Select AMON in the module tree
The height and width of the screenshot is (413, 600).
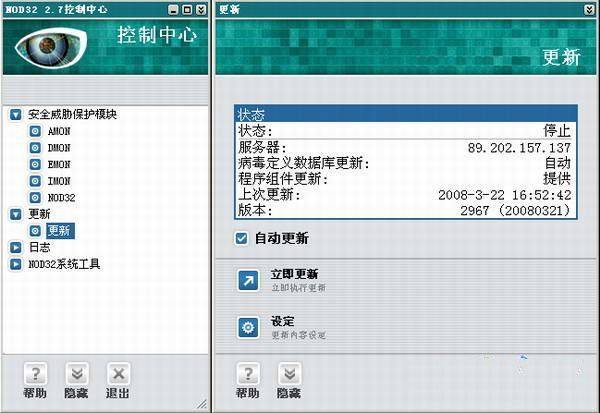(59, 132)
